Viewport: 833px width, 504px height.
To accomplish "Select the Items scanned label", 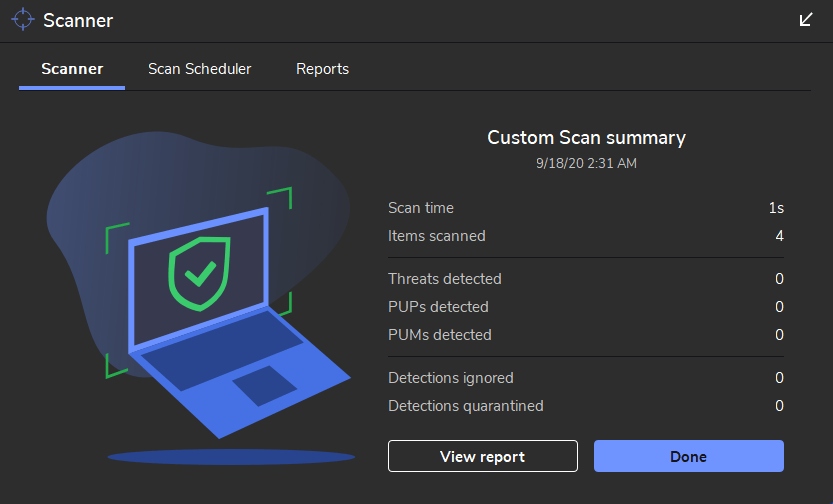I will click(x=437, y=236).
